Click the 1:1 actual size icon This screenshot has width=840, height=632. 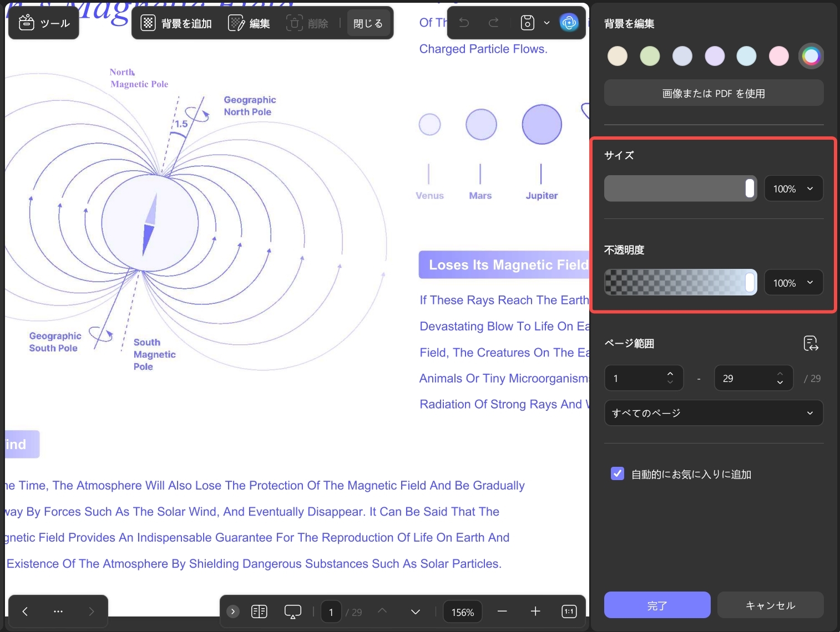tap(569, 611)
